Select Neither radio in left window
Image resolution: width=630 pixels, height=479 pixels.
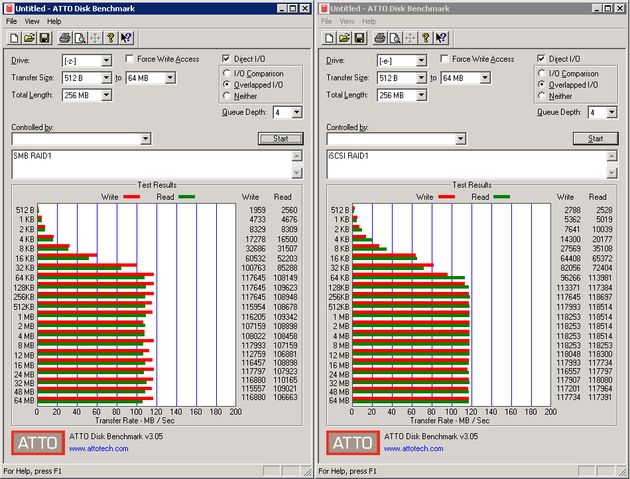tap(227, 96)
